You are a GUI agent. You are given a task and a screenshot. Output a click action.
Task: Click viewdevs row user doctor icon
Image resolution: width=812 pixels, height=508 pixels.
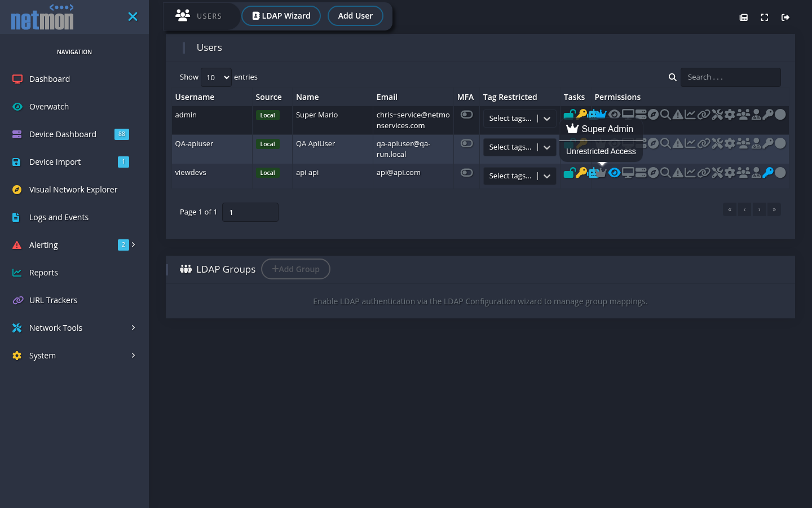tap(756, 173)
